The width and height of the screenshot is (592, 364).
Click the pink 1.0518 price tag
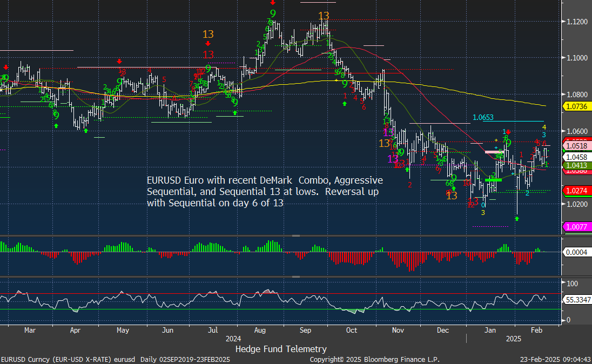(576, 146)
